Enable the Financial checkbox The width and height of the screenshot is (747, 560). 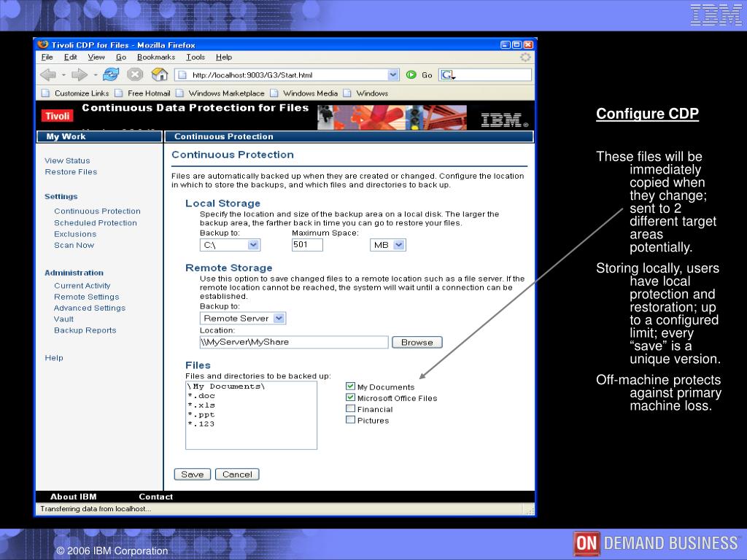click(x=351, y=408)
